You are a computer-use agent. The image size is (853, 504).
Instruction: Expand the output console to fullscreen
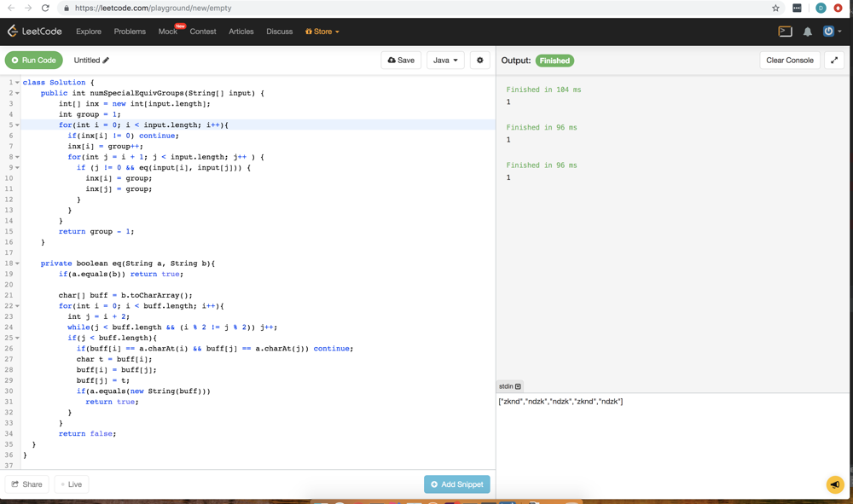point(834,61)
